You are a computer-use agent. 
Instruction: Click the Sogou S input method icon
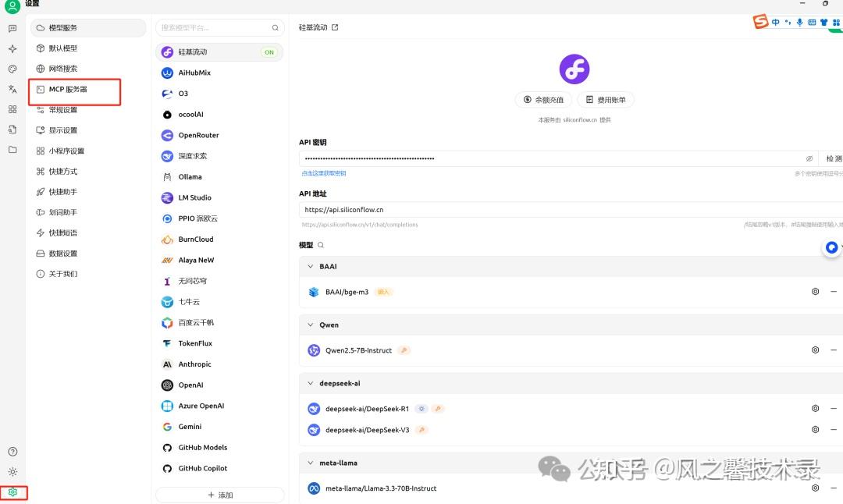[760, 22]
